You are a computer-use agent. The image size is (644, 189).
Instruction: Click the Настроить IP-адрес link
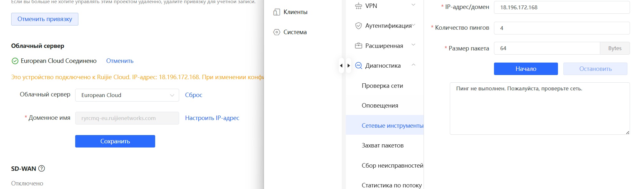click(x=212, y=118)
